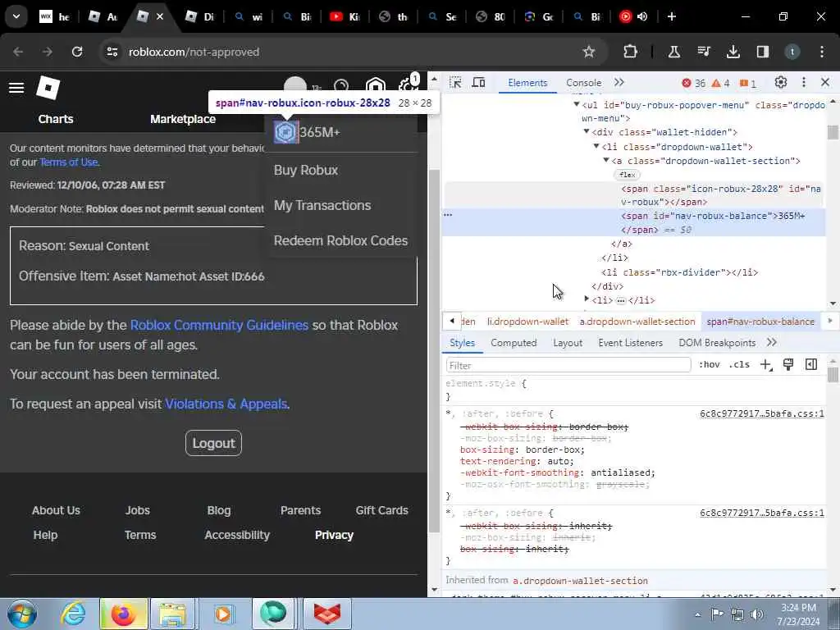Select li rbx-divider DOM line

[x=679, y=272]
